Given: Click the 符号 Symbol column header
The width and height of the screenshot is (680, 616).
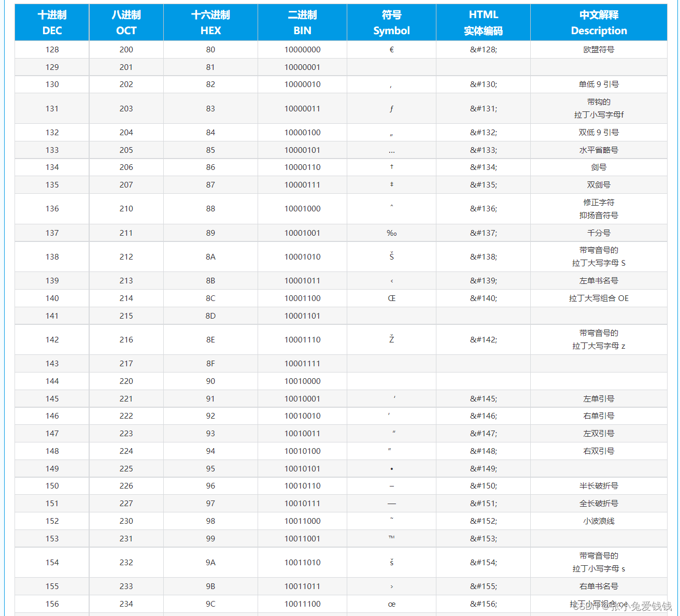Looking at the screenshot, I should [x=391, y=22].
